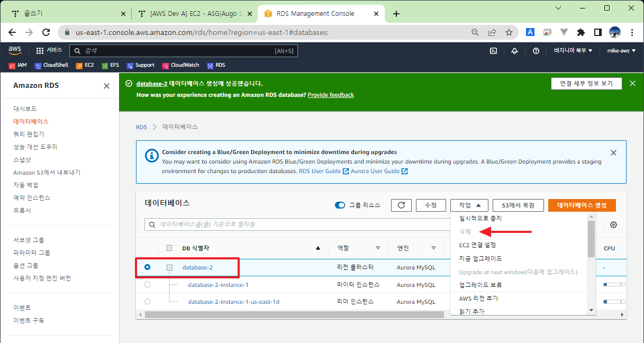Open the services grid menu
This screenshot has height=343, width=644.
[49, 50]
